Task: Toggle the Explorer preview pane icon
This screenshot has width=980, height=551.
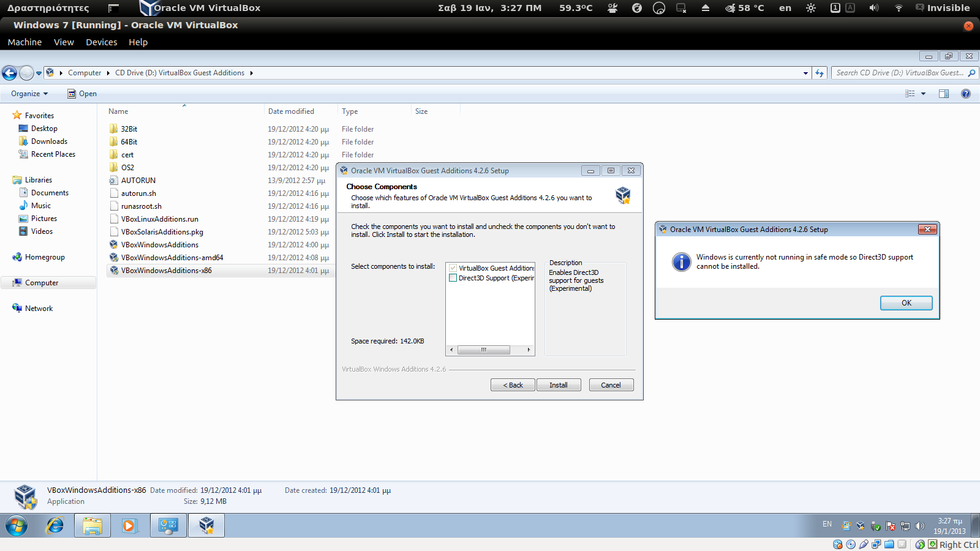Action: [x=944, y=94]
